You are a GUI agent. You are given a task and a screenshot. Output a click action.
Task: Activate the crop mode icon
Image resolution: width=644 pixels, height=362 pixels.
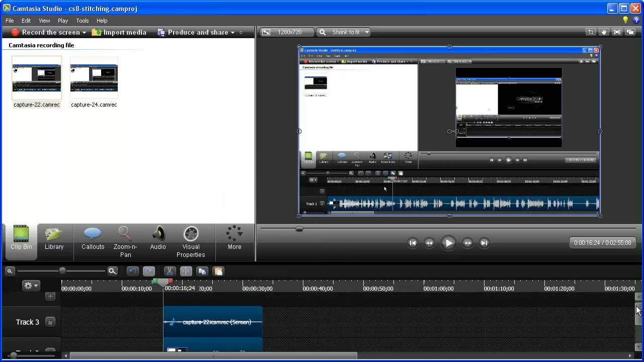pyautogui.click(x=591, y=32)
